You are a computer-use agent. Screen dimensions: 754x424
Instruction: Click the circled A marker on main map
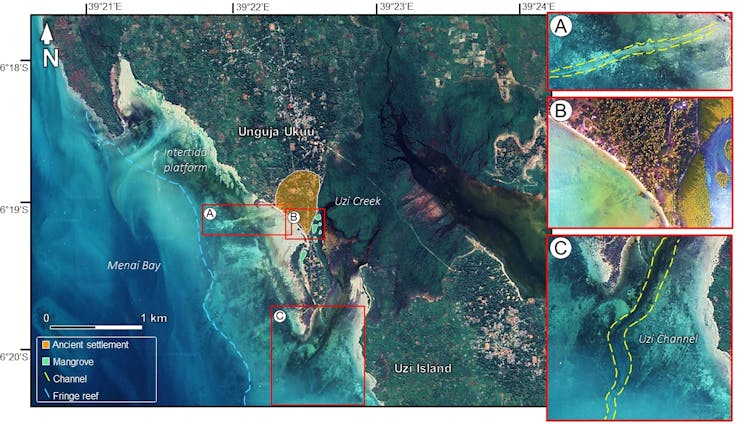coord(211,213)
